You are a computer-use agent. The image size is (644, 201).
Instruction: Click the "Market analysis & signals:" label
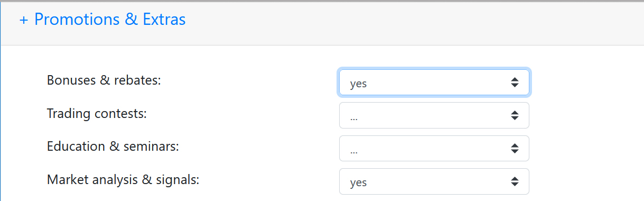click(x=123, y=179)
